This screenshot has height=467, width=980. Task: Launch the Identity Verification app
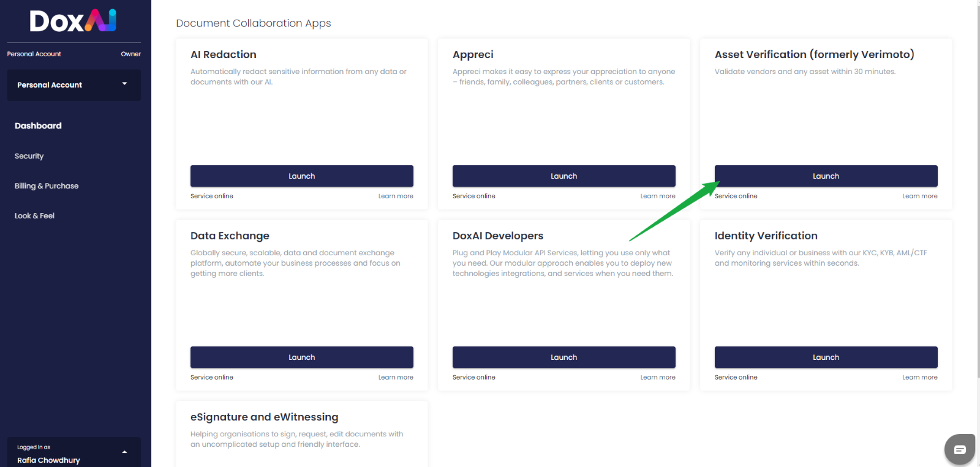[x=826, y=357]
